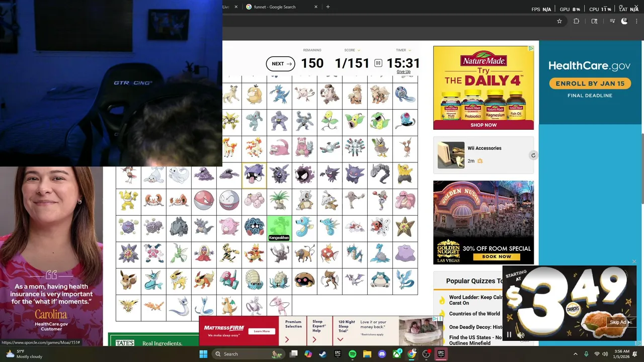Close the funnet Google Search tab
Image resolution: width=644 pixels, height=362 pixels.
pyautogui.click(x=316, y=7)
